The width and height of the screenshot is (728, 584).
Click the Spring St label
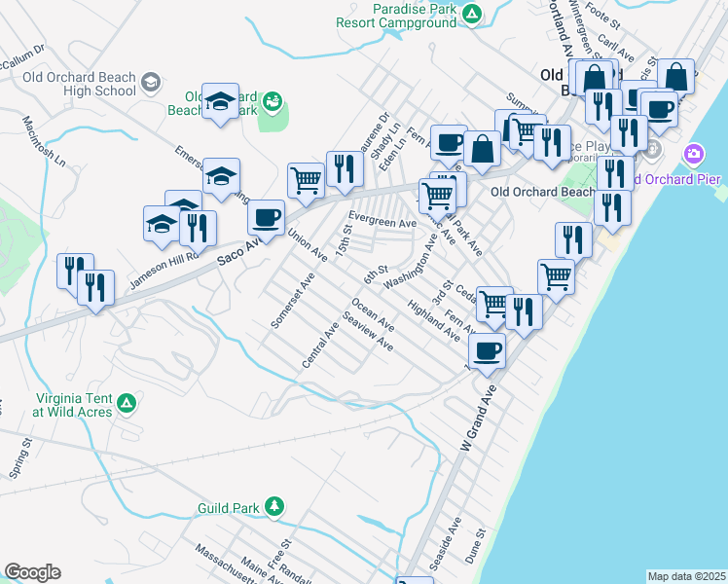20,458
